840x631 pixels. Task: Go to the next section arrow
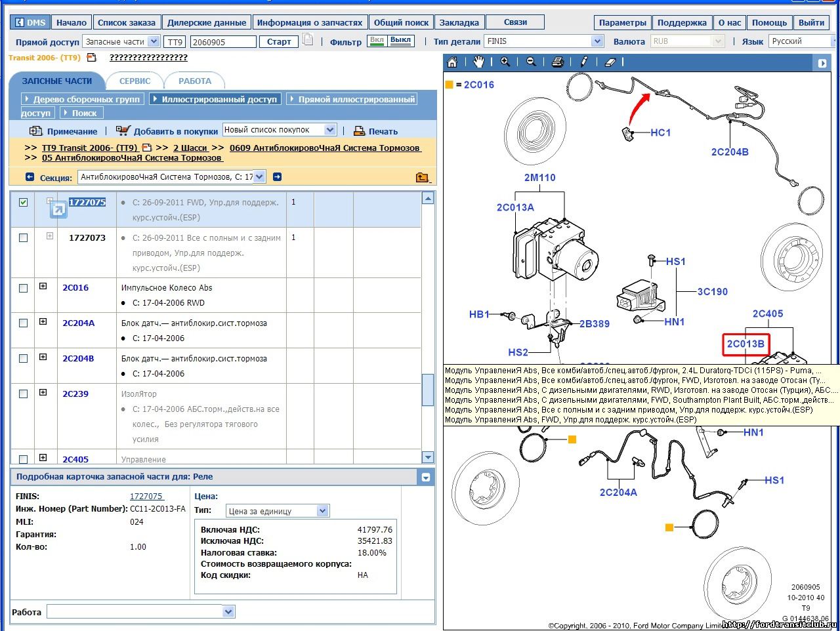(x=277, y=177)
